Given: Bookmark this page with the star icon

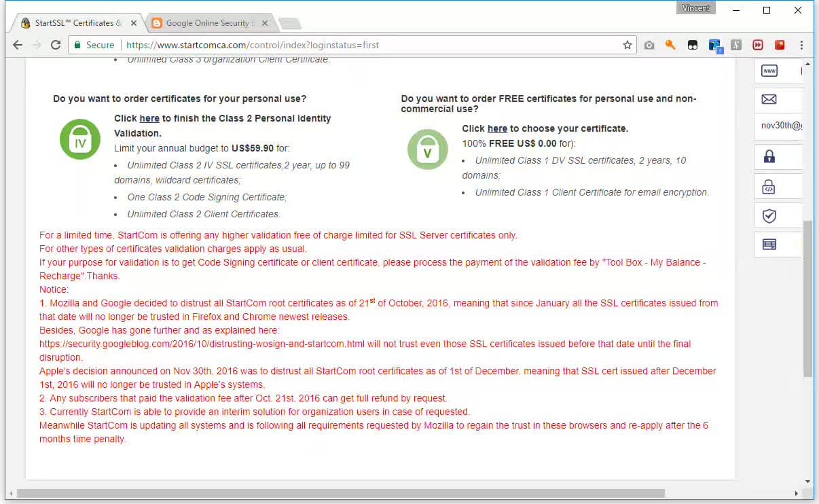Looking at the screenshot, I should pos(627,45).
